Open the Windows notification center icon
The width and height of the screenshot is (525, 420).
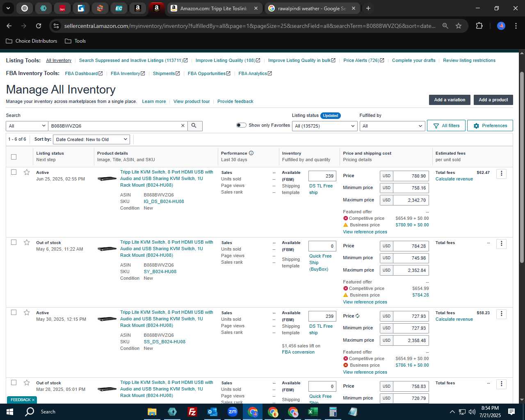(x=511, y=412)
